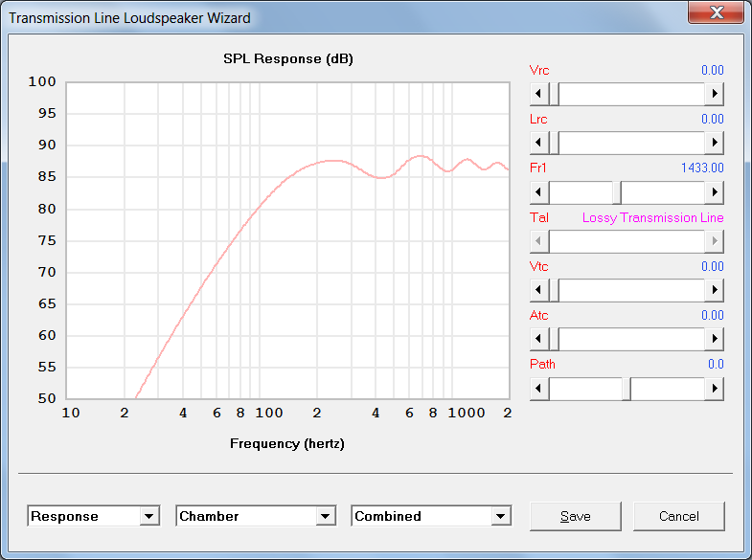Image resolution: width=752 pixels, height=560 pixels.
Task: Increase Vtc with the right arrow
Action: point(714,290)
